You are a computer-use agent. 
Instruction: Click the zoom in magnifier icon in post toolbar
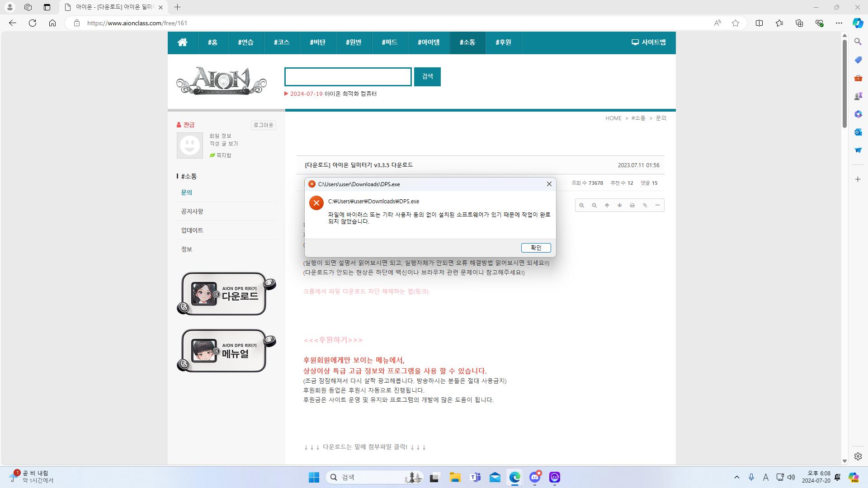582,206
